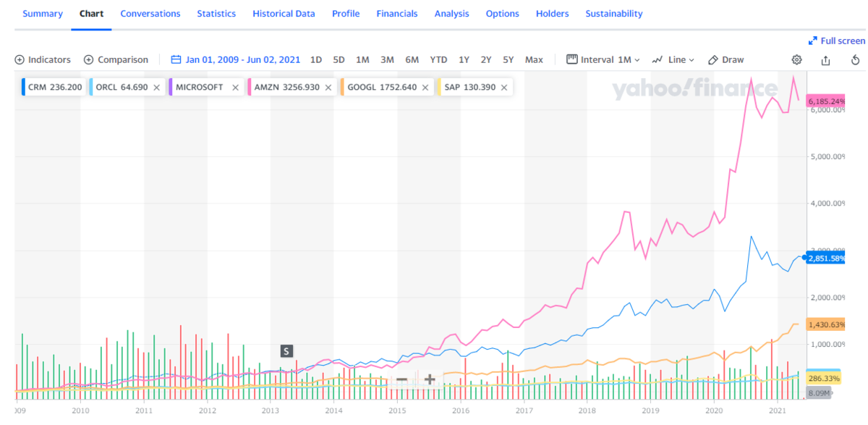This screenshot has width=868, height=425.
Task: Open the Options tab
Action: point(503,14)
